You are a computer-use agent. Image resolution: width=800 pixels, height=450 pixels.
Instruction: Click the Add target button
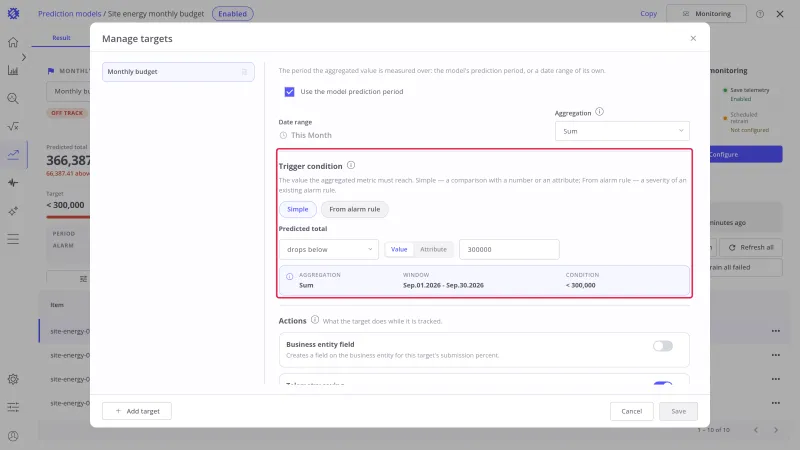coord(137,411)
